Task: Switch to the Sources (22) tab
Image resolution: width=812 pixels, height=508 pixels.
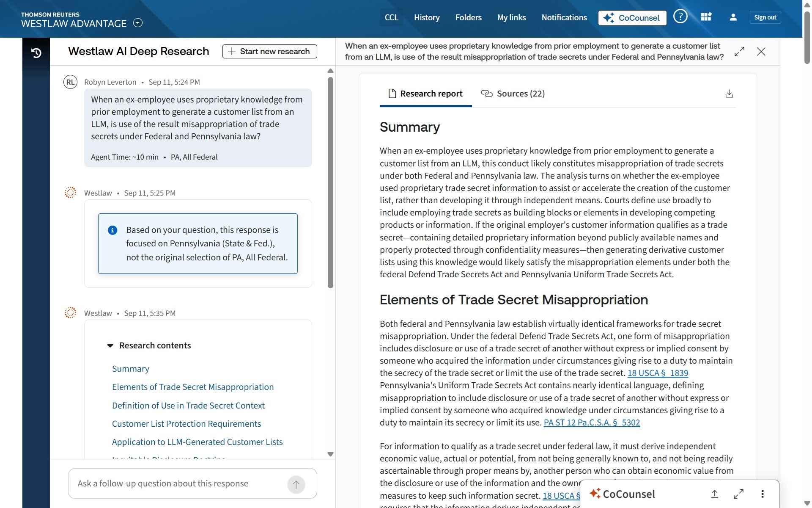Action: (x=513, y=94)
